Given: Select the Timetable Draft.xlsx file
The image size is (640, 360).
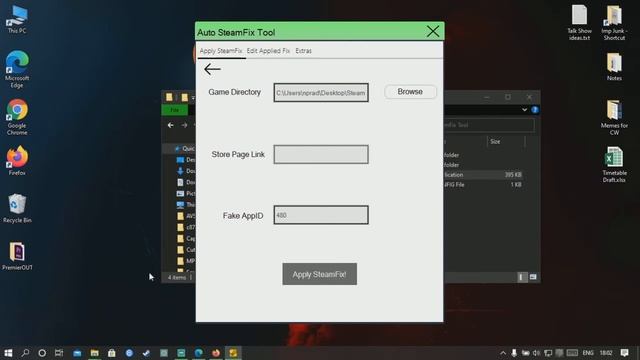Looking at the screenshot, I should click(614, 165).
